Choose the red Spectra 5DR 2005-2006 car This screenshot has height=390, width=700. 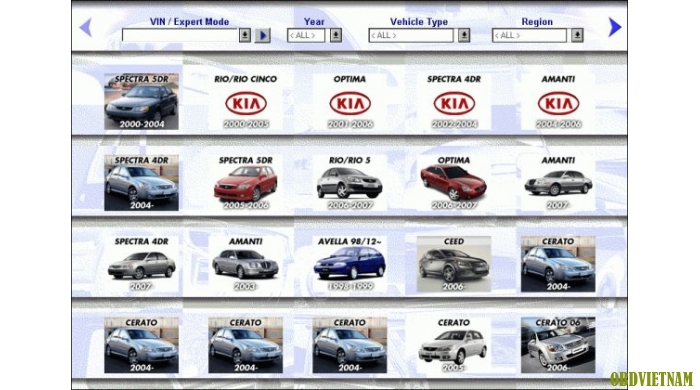(x=246, y=183)
